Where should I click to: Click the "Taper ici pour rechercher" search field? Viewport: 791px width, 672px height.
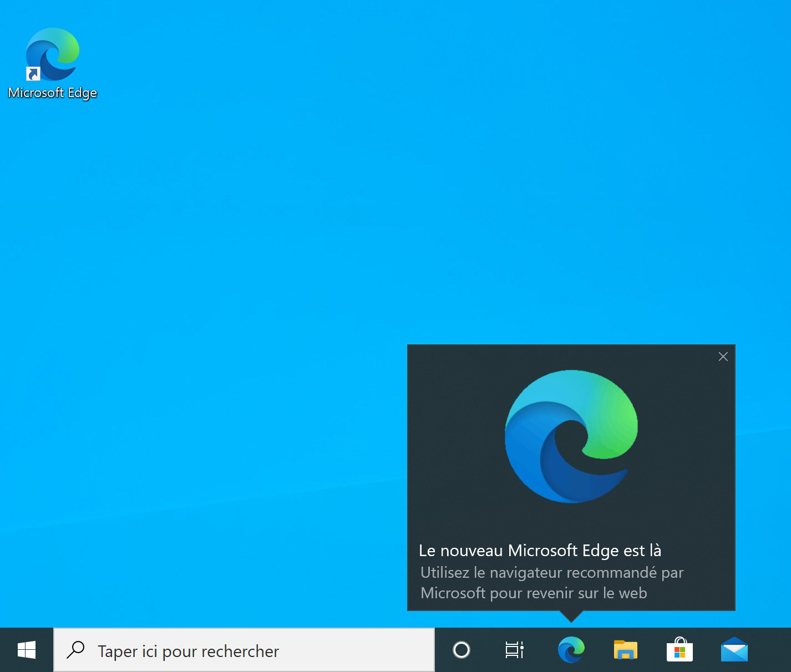click(x=244, y=650)
